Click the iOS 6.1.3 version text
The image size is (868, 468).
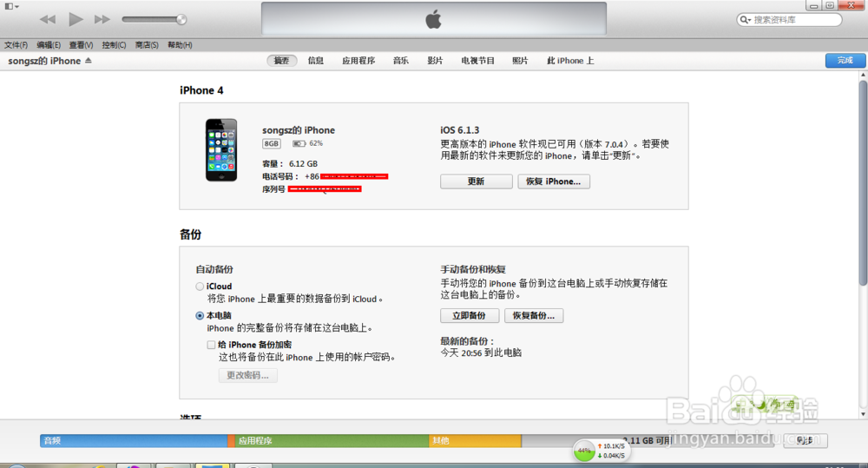[459, 130]
